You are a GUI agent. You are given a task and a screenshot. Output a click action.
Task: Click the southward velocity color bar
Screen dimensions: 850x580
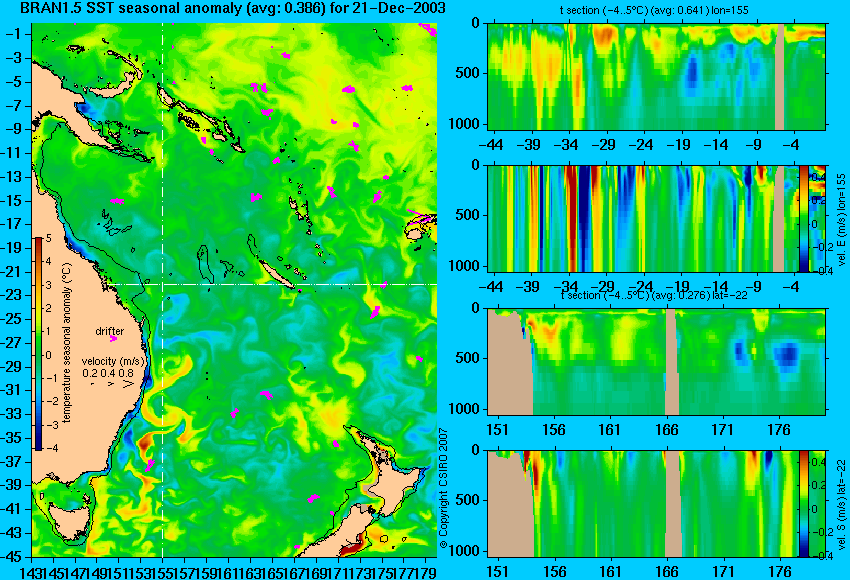pos(803,504)
